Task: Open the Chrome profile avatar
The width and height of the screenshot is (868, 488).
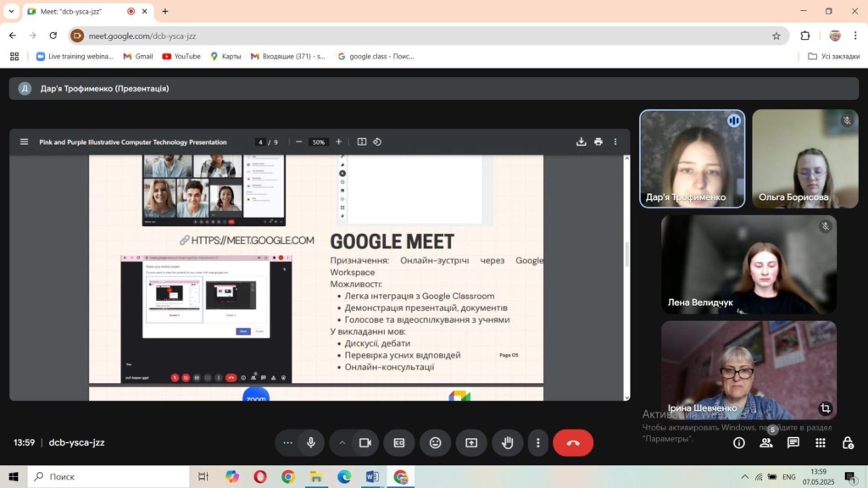Action: (835, 36)
